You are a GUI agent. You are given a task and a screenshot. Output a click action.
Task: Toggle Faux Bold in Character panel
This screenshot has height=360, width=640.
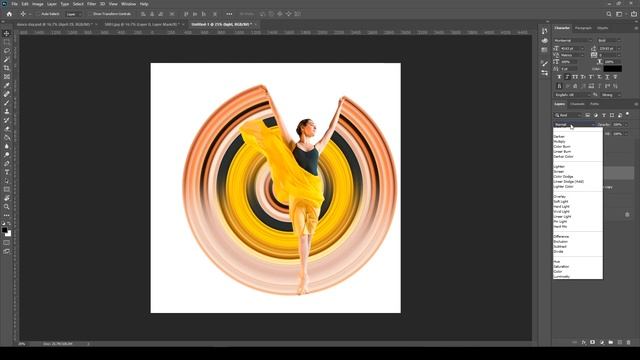559,77
